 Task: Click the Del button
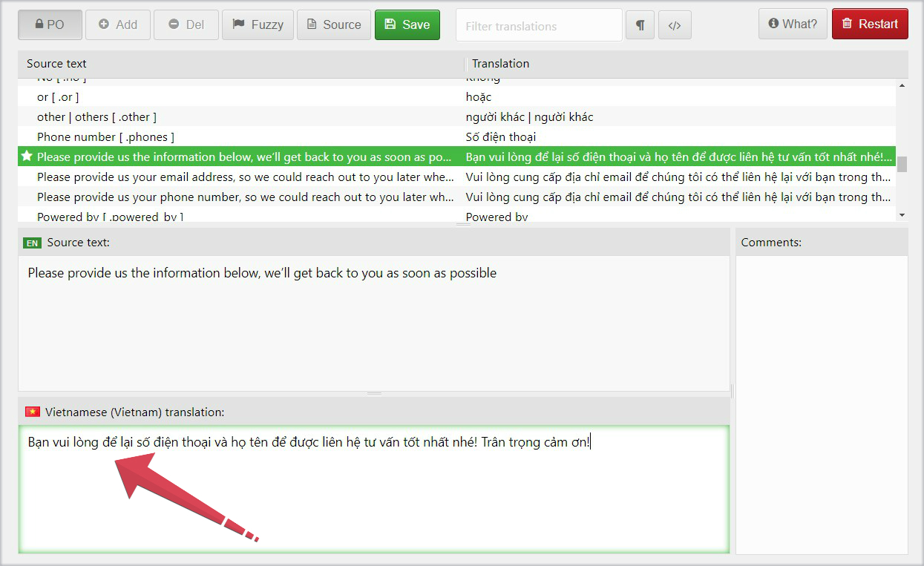(186, 24)
